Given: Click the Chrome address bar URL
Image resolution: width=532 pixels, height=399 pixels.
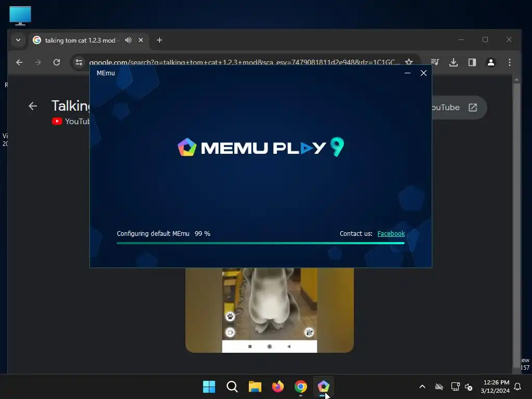Looking at the screenshot, I should 244,62.
